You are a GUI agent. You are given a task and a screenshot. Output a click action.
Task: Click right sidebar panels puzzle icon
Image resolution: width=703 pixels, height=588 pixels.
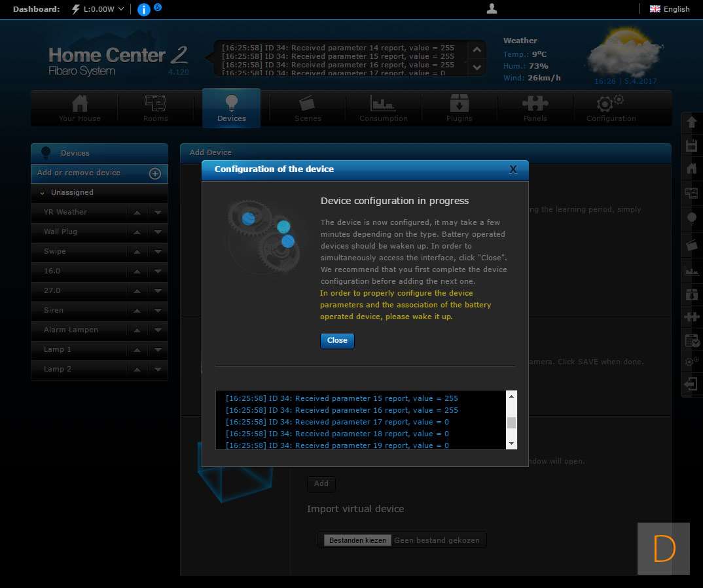tap(691, 317)
